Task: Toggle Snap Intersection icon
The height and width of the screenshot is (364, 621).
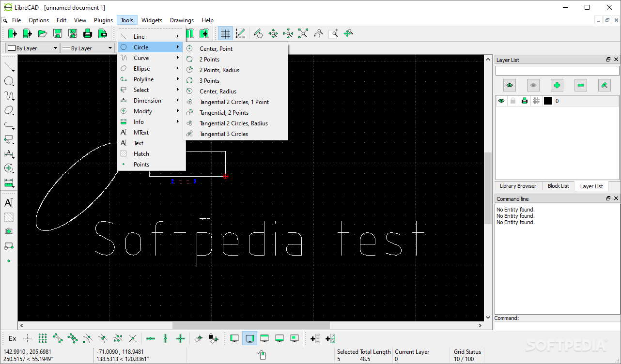Action: [133, 338]
